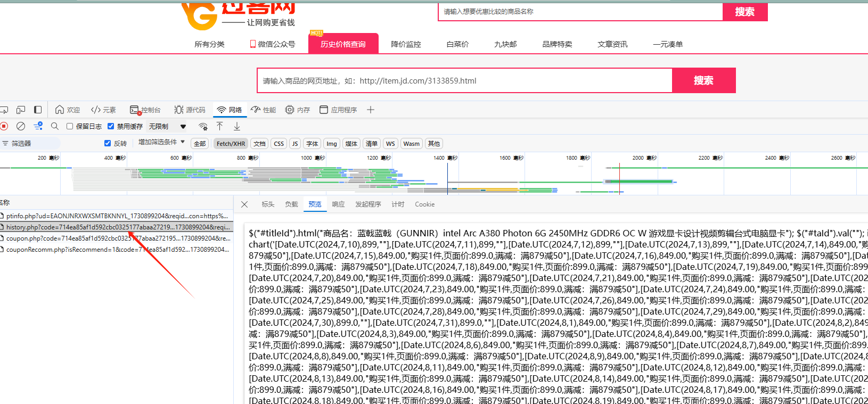Open the 降价监控 navigation link

406,44
